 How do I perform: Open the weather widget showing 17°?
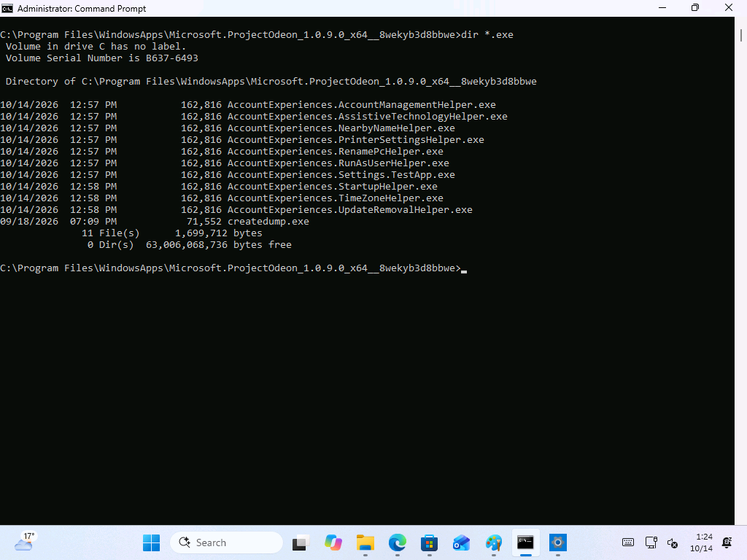25,542
